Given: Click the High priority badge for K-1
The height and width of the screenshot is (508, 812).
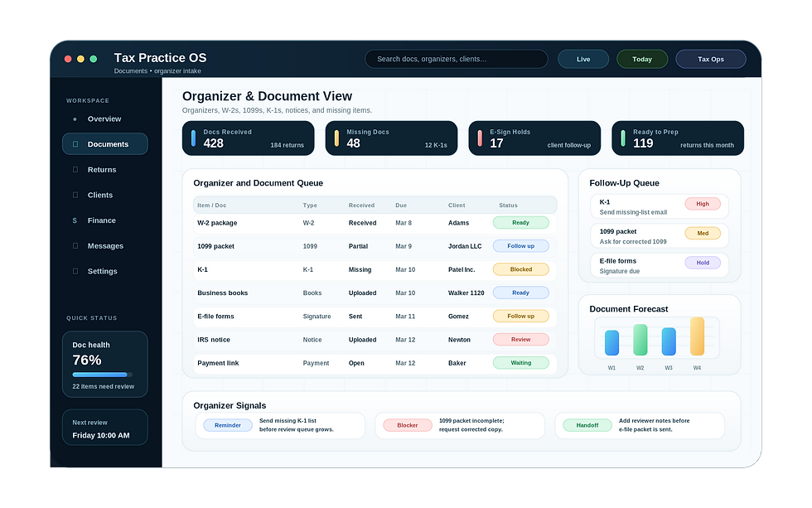Looking at the screenshot, I should click(703, 204).
